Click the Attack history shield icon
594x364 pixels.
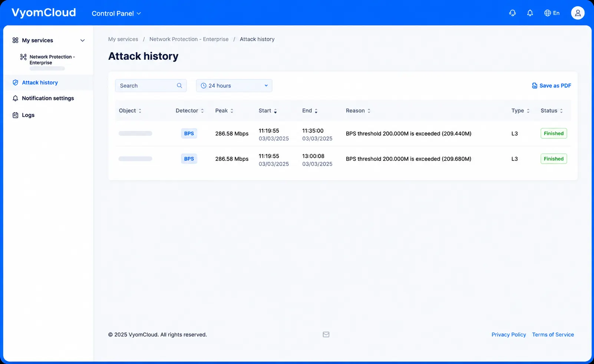coord(15,83)
